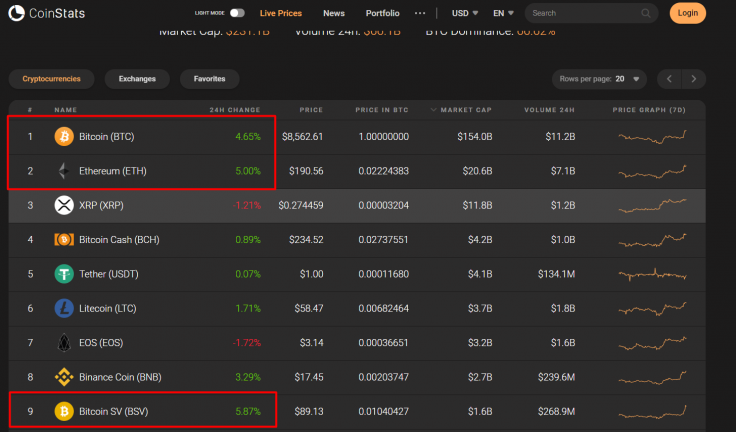This screenshot has width=736, height=432.
Task: Click the Binance Coin (BNB) icon
Action: coord(64,377)
